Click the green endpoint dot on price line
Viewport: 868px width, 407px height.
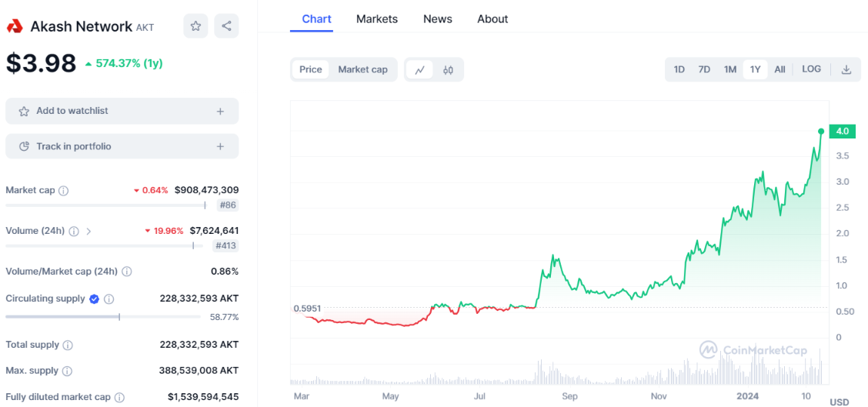coord(821,132)
